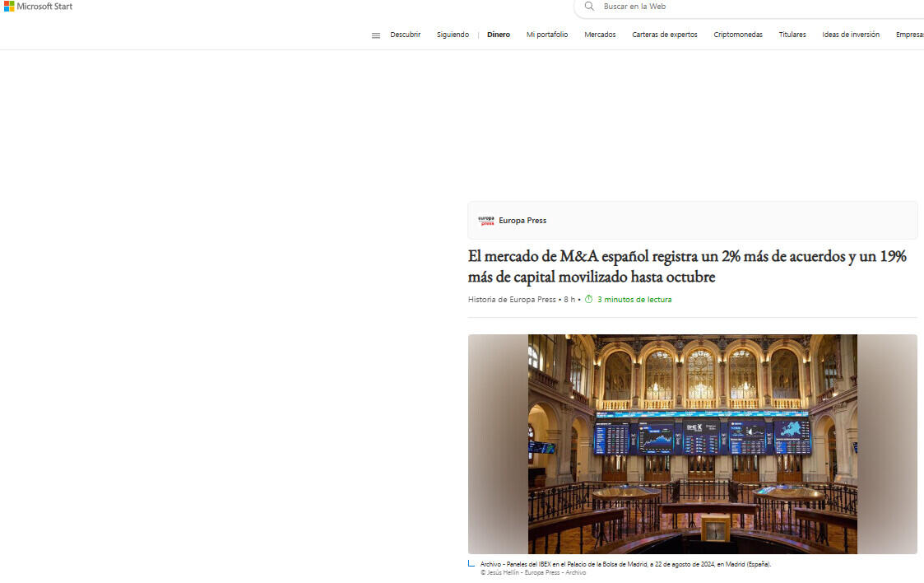The image size is (924, 583).
Task: Navigate to Criptomonedas
Action: [738, 35]
